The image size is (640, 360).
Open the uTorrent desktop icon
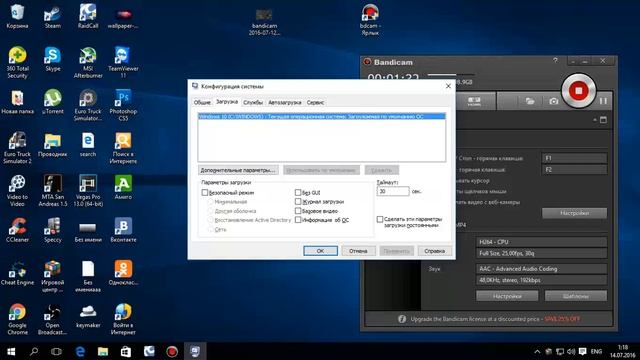53,102
